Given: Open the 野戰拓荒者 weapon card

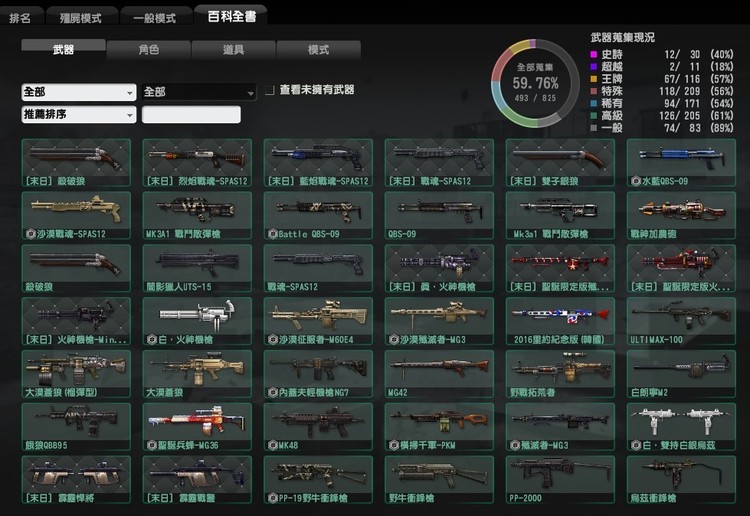Looking at the screenshot, I should pyautogui.click(x=560, y=374).
